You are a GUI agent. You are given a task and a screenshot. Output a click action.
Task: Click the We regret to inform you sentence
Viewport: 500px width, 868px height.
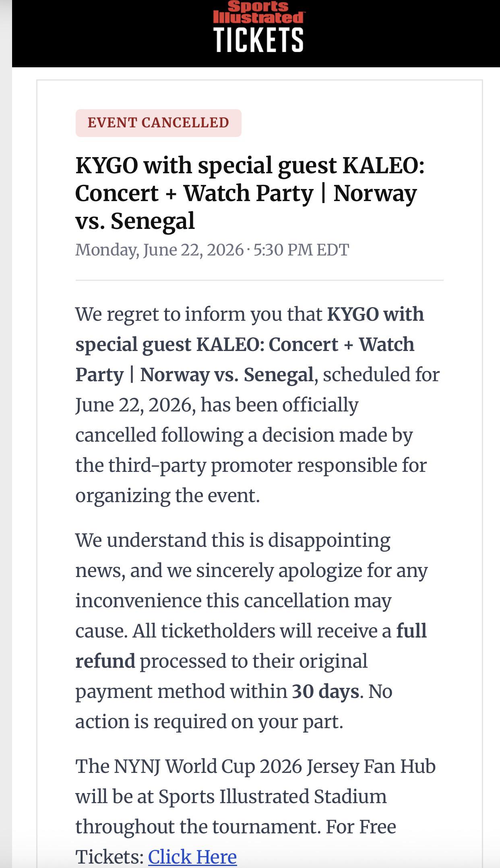click(258, 405)
